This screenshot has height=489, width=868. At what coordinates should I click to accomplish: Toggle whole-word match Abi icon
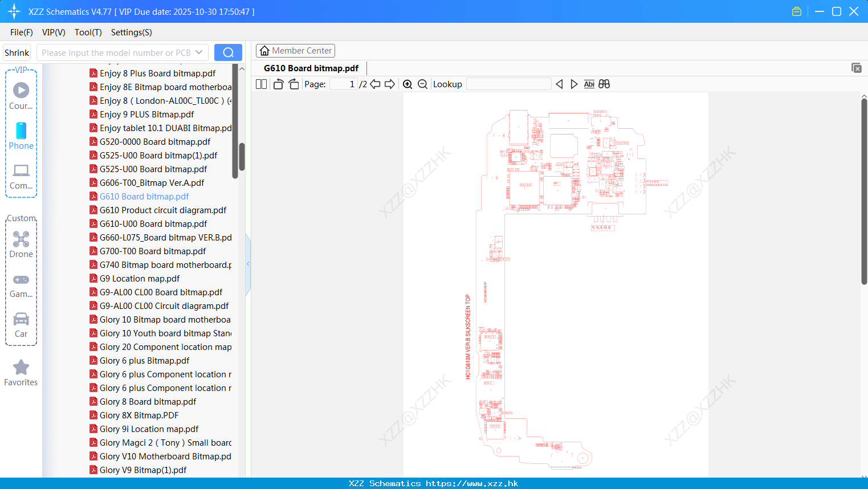click(589, 84)
